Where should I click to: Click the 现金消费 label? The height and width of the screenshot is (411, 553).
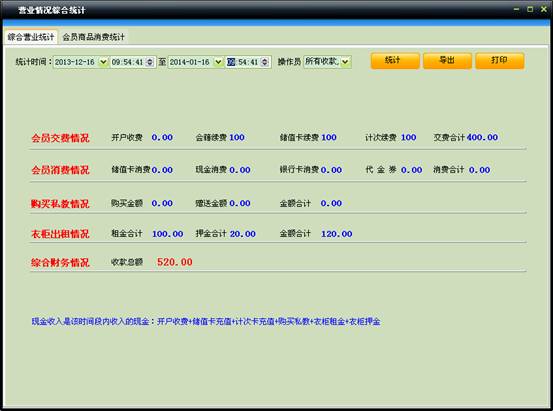(x=211, y=170)
